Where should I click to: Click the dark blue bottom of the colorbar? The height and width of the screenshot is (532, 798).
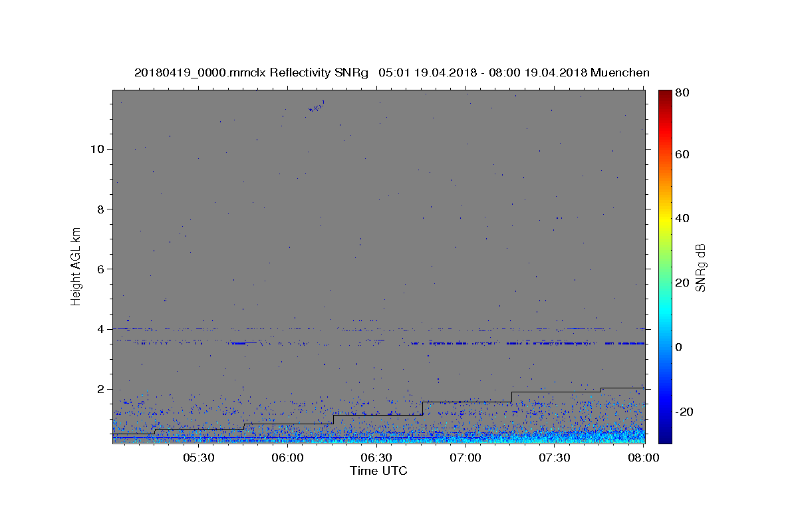coord(666,436)
